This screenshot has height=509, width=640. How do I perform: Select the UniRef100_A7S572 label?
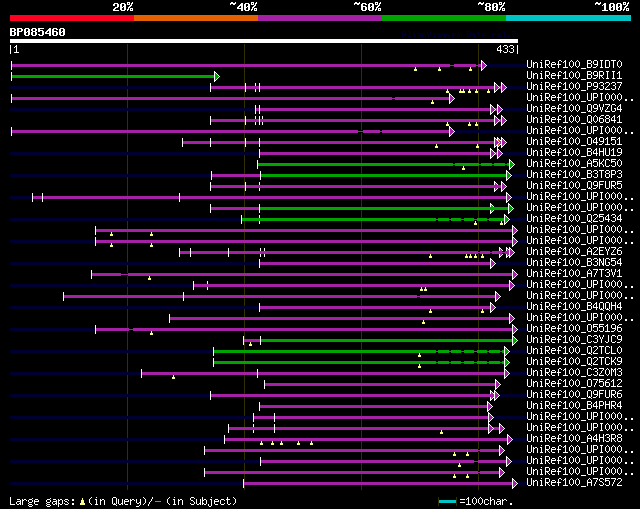tap(574, 482)
